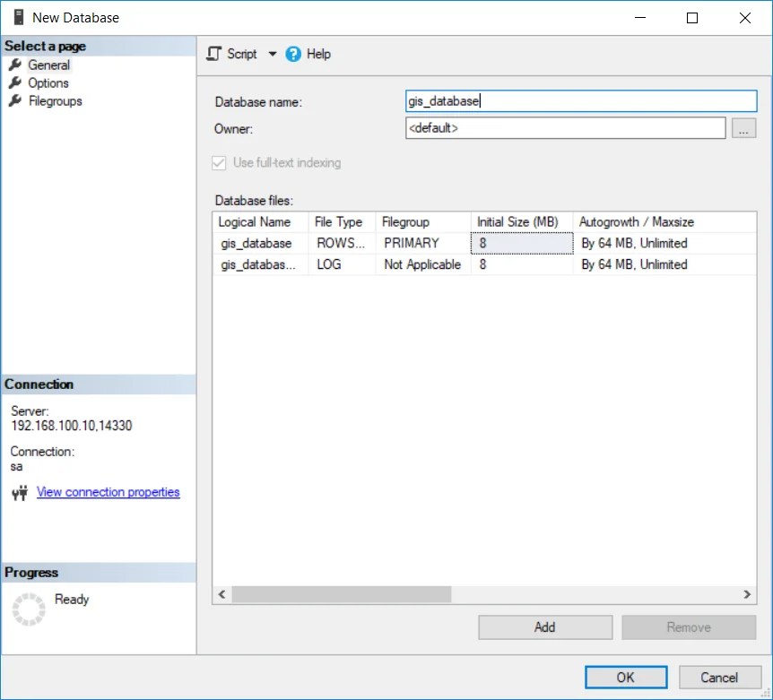Viewport: 773px width, 700px height.
Task: Open the Filegroups page
Action: pyautogui.click(x=56, y=101)
